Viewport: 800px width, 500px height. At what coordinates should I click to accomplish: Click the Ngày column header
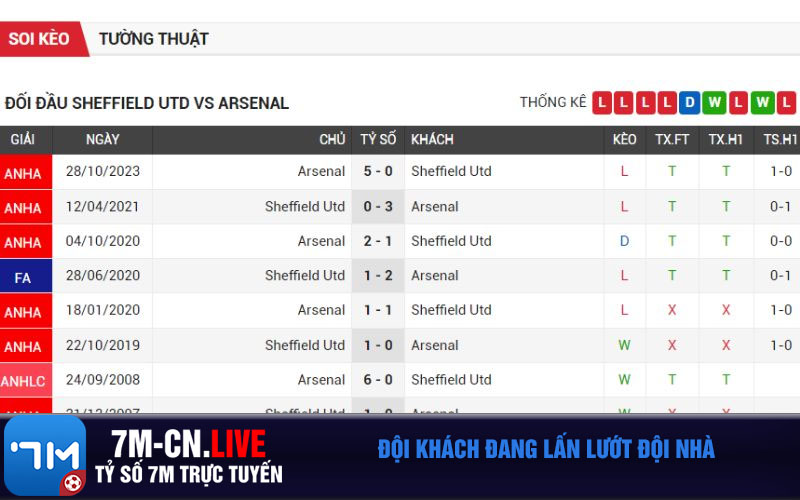(103, 140)
